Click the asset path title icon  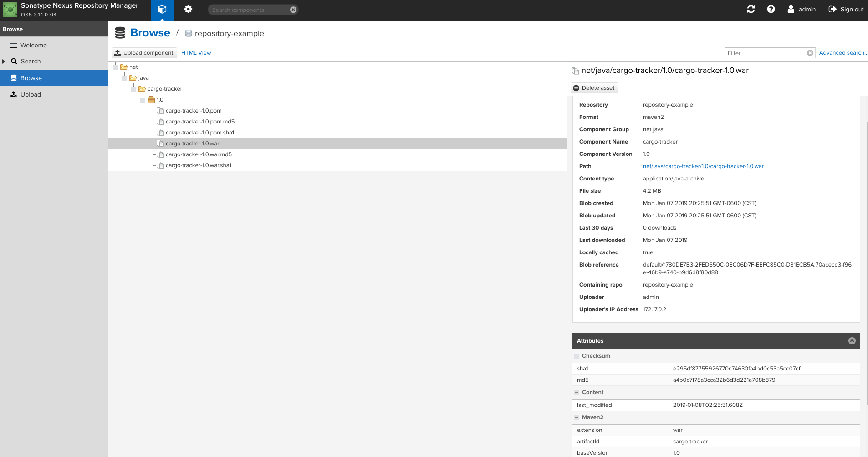tap(575, 71)
